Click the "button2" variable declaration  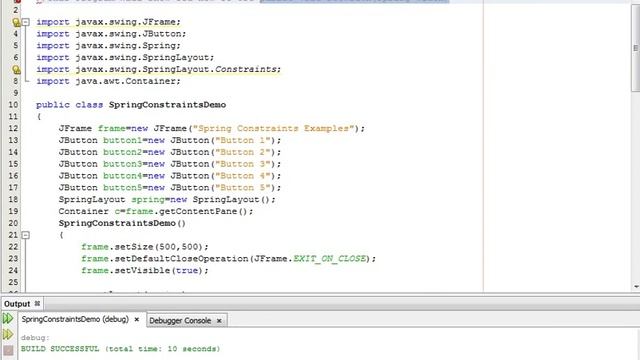point(122,152)
